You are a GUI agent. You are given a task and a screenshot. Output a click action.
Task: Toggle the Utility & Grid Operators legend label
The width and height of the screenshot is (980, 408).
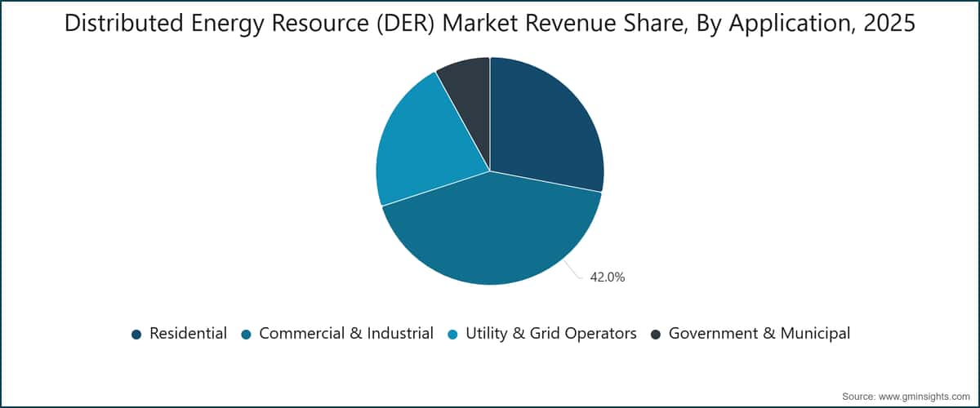tap(551, 334)
